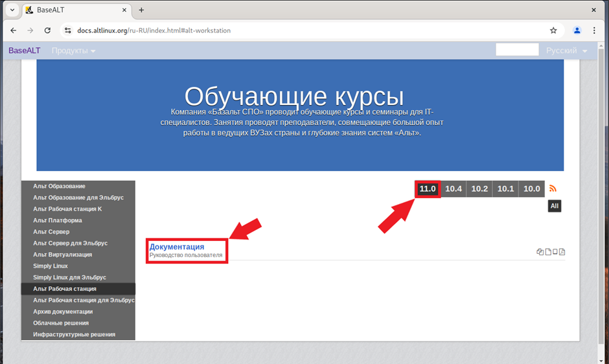Select version 10.4 tab
Screen dimensions: 609x364
pyautogui.click(x=454, y=189)
